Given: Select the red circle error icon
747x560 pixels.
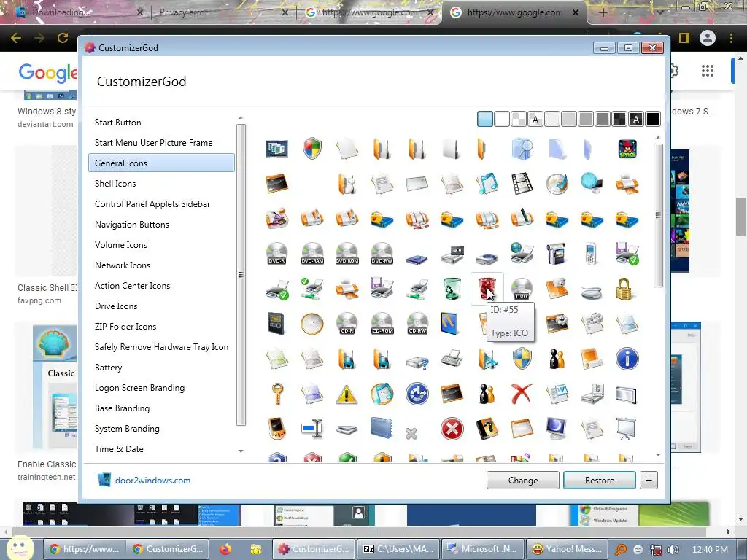Looking at the screenshot, I should coord(452,429).
